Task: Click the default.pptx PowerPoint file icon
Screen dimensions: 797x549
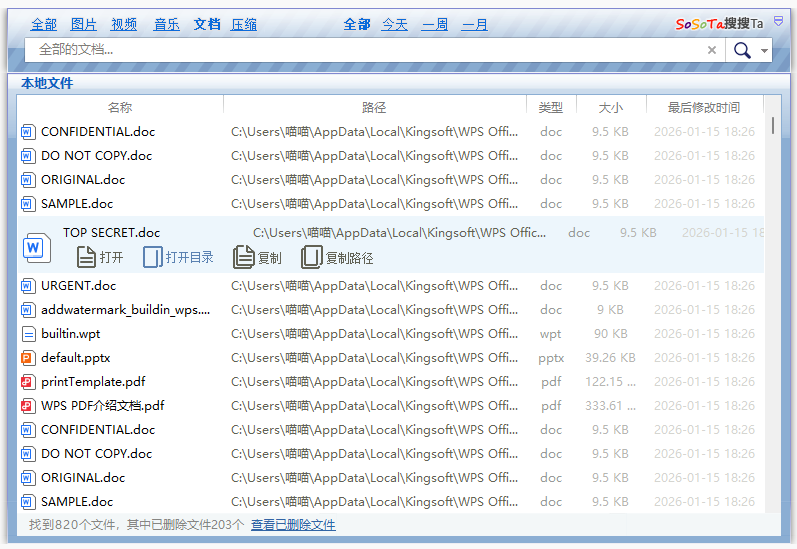Action: [28, 358]
